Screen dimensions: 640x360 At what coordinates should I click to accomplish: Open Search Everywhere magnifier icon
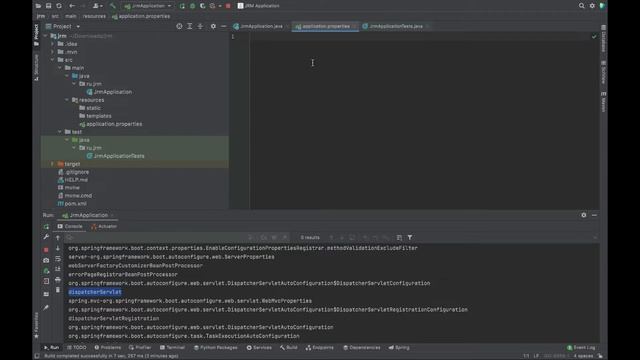point(581,6)
